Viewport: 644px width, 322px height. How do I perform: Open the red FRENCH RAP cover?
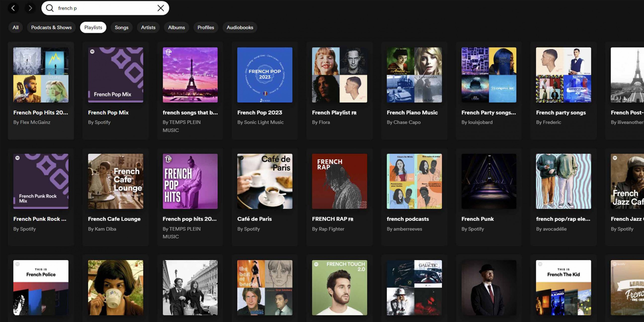[x=340, y=181]
